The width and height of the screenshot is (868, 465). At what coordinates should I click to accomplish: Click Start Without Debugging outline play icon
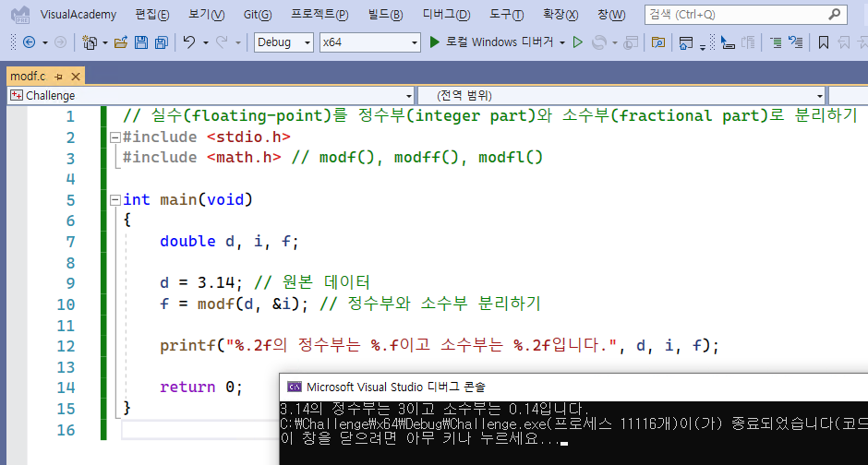[x=577, y=42]
